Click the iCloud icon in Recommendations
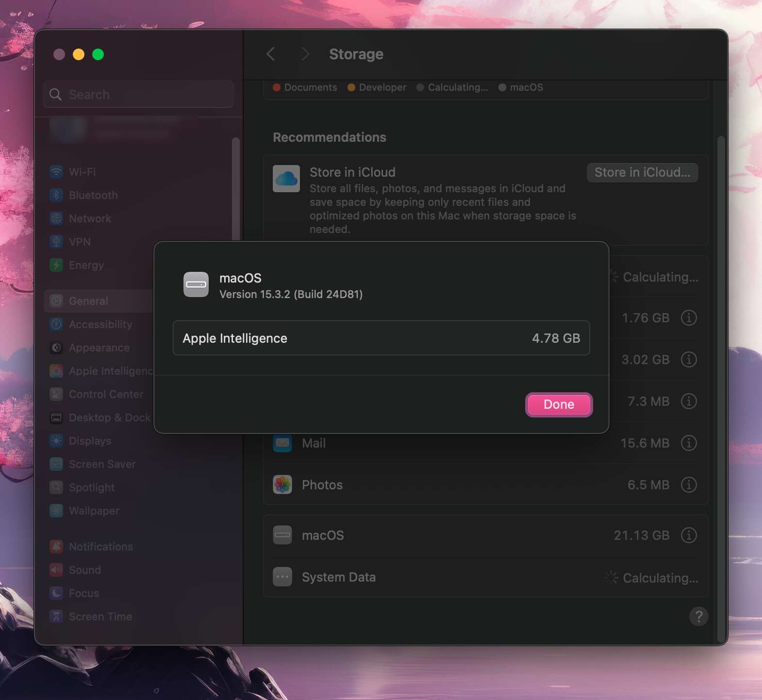Viewport: 762px width, 700px height. pyautogui.click(x=286, y=179)
